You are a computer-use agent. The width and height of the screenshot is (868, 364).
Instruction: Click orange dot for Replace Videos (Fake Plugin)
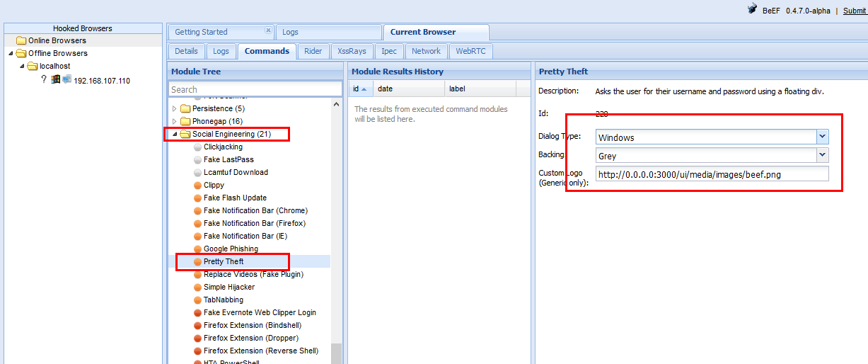[197, 274]
